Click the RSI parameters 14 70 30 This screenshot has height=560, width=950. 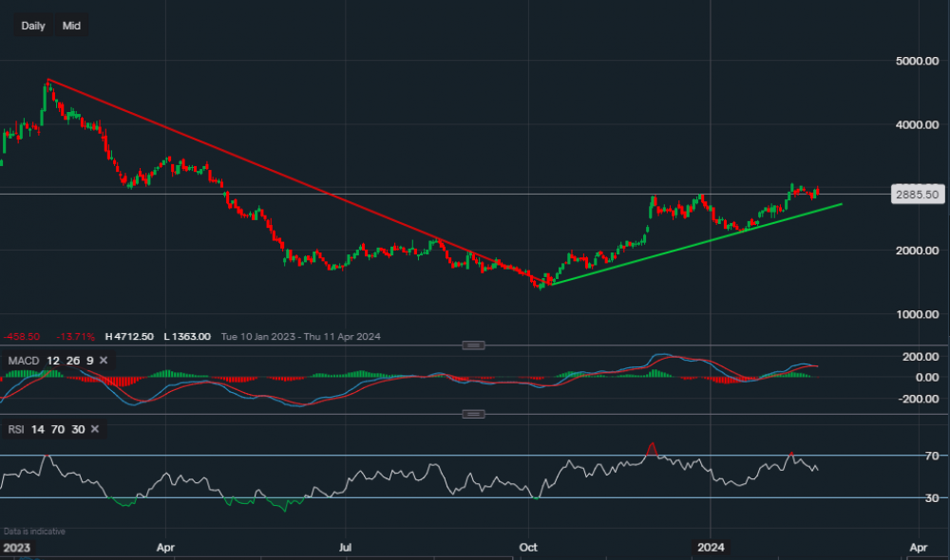point(60,430)
